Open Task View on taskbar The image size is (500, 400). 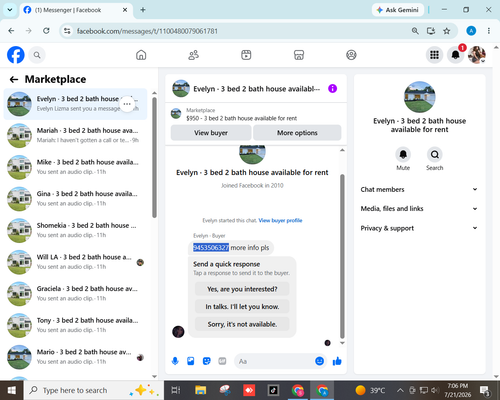point(176,390)
